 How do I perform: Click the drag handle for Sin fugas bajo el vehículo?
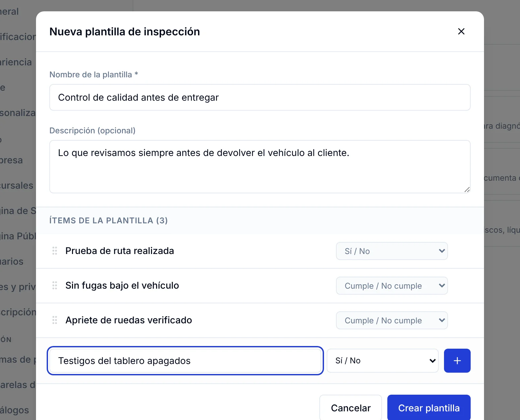[x=55, y=285]
